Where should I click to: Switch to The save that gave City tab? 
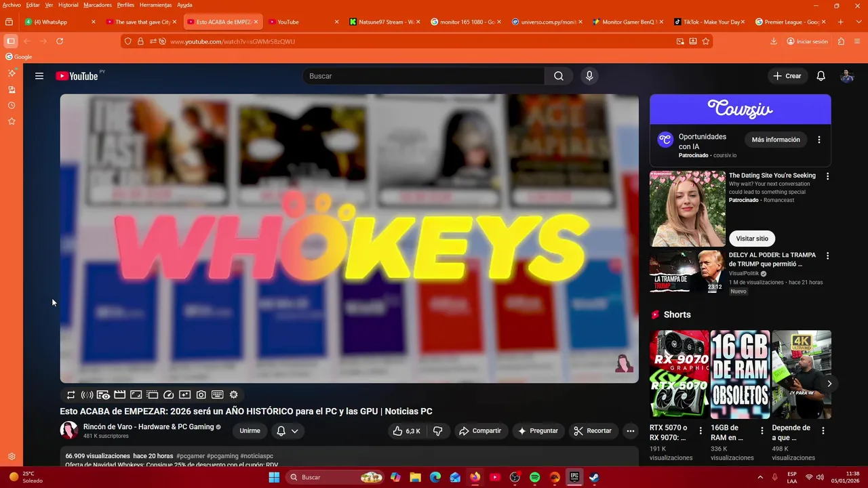tap(141, 22)
